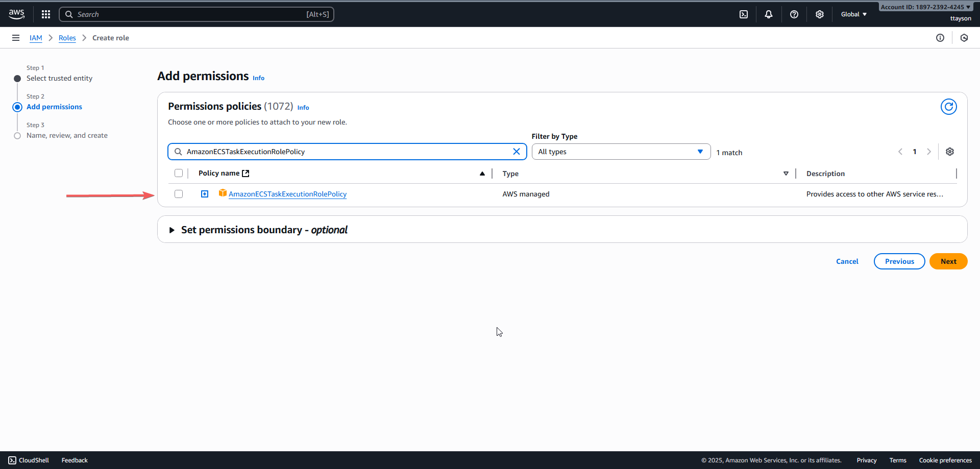Go to Roles breadcrumb

point(67,38)
